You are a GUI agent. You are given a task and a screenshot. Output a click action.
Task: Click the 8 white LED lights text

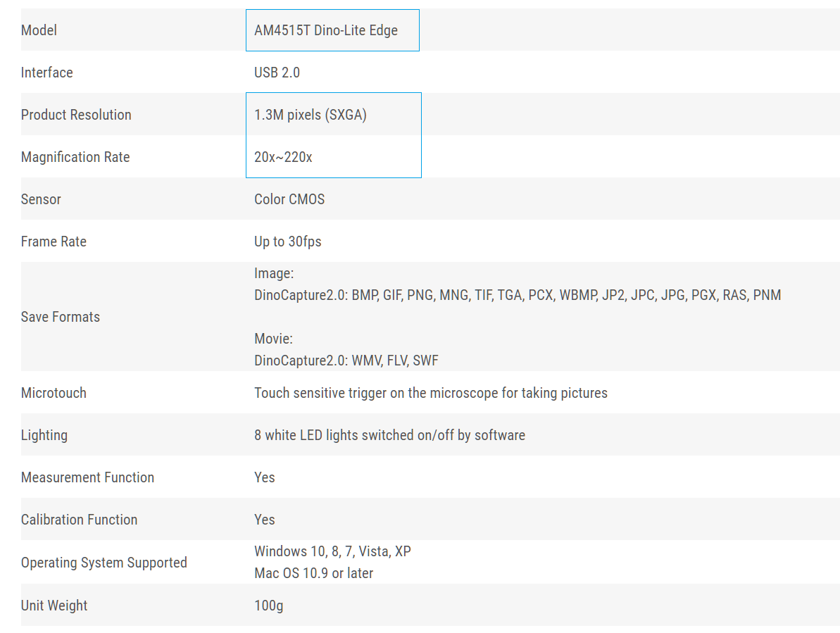[x=389, y=435]
